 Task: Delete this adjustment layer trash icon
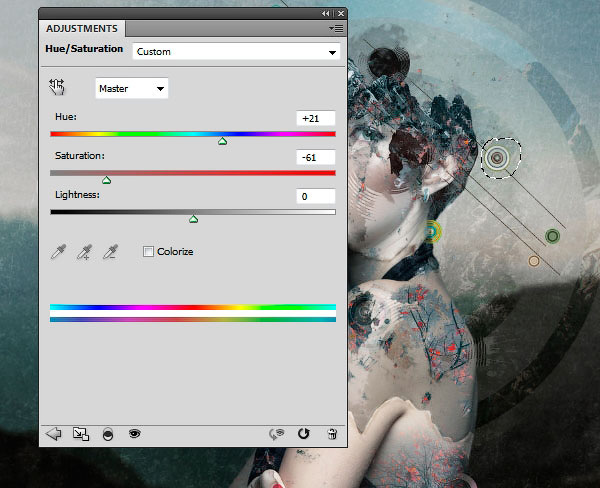(332, 434)
